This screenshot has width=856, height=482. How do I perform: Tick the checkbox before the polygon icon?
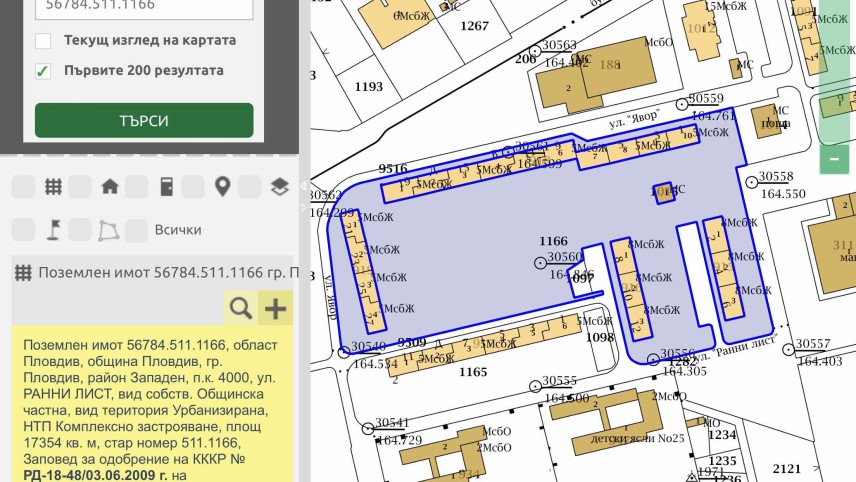click(80, 230)
